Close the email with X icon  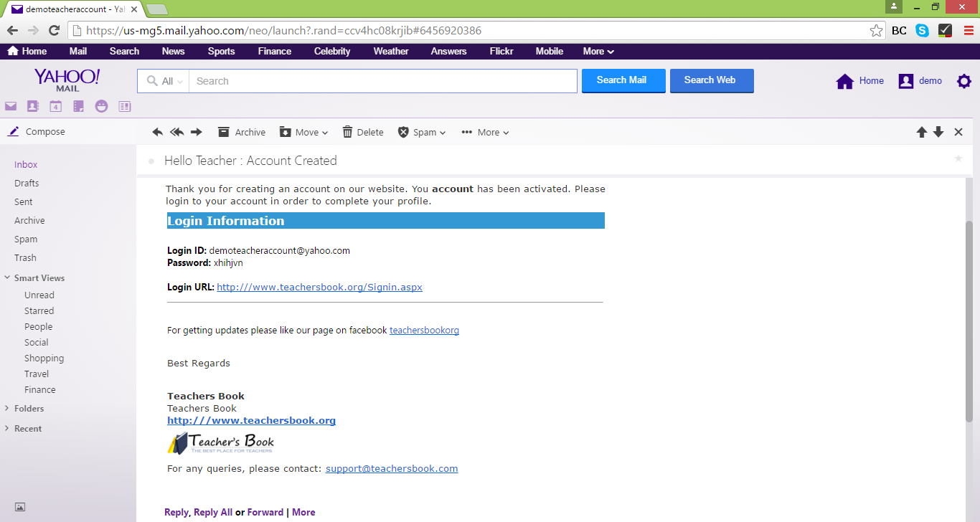pyautogui.click(x=958, y=132)
